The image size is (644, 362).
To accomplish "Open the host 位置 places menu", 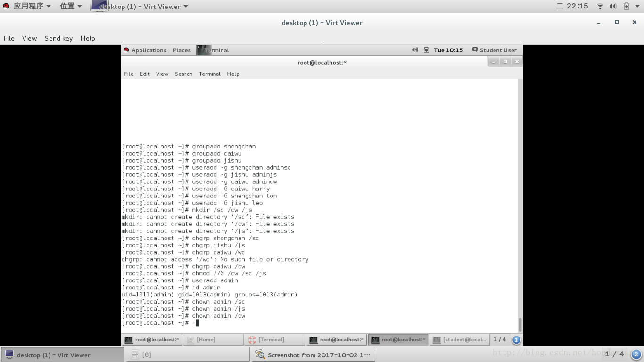I will 71,6.
